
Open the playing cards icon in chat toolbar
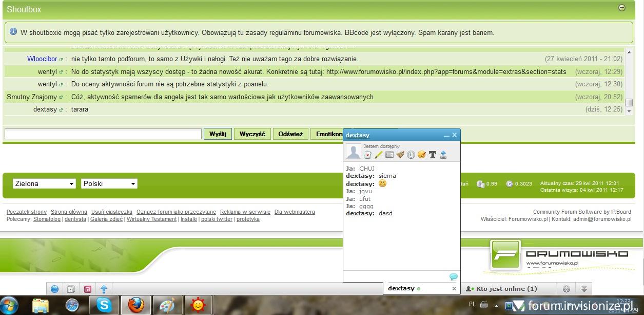click(x=367, y=155)
